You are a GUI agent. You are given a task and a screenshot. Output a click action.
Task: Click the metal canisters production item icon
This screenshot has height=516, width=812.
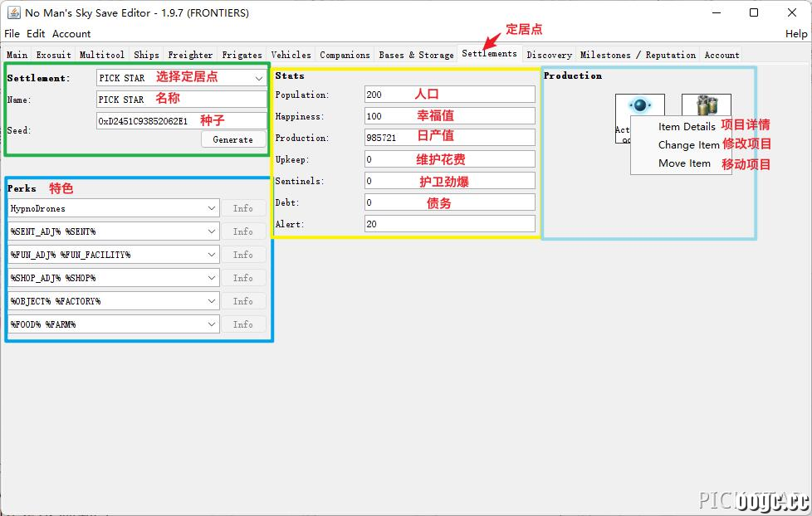click(707, 105)
